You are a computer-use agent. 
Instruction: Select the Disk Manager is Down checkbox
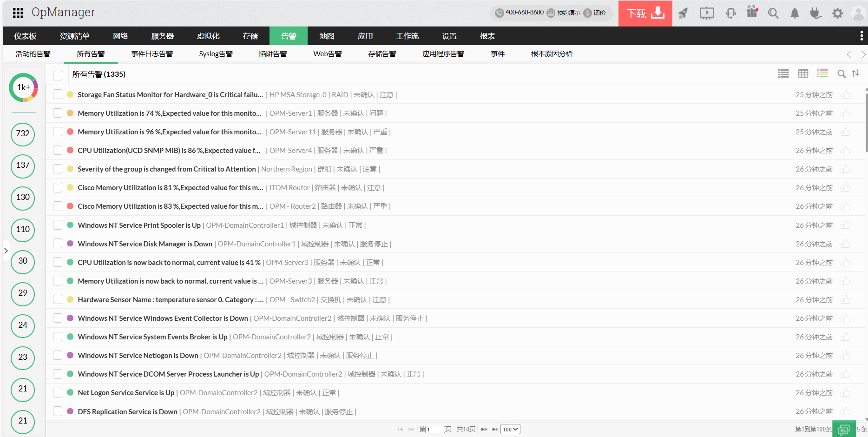pos(58,244)
